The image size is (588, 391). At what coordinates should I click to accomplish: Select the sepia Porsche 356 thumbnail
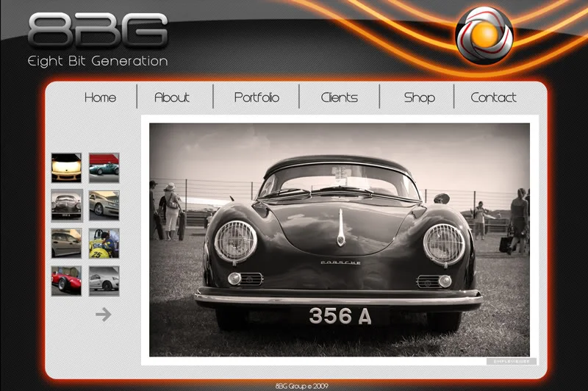point(66,206)
